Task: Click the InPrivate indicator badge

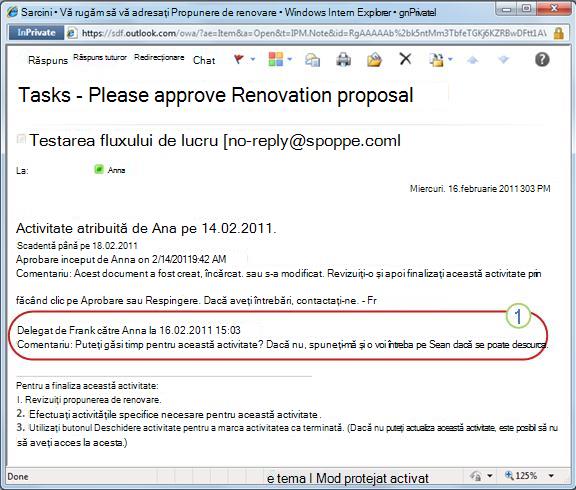Action: [36, 33]
